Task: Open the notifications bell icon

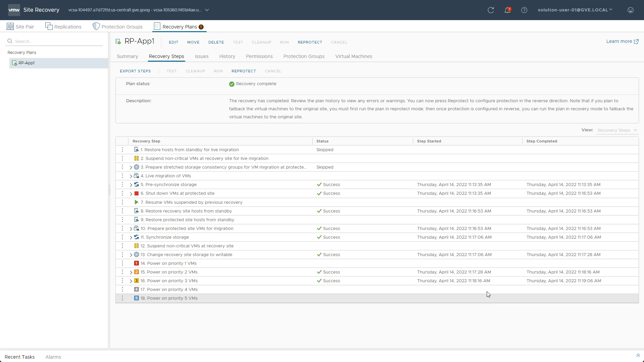Action: 507,10
